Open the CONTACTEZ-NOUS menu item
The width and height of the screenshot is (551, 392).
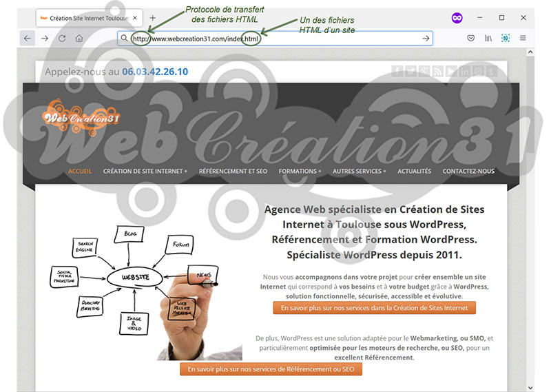click(468, 172)
